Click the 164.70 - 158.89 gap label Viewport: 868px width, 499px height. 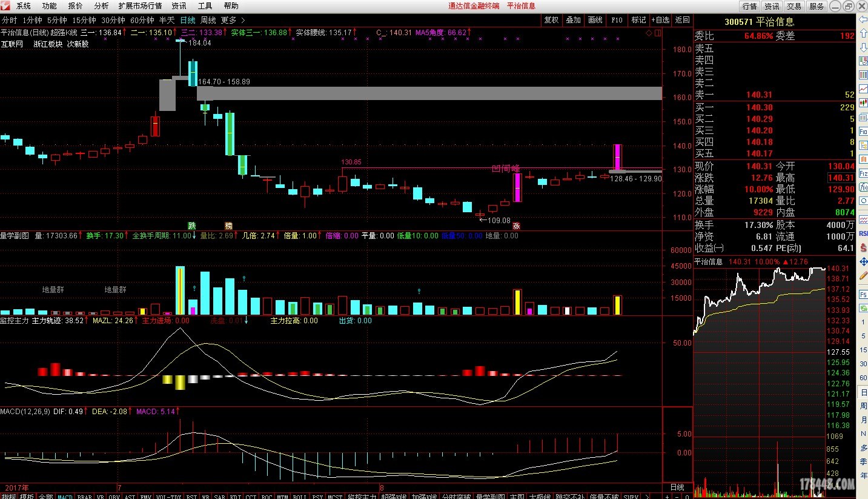(x=224, y=81)
